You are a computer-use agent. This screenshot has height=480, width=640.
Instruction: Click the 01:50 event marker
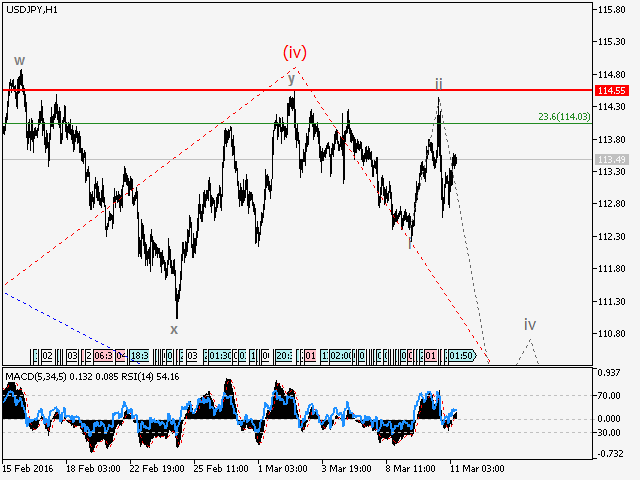point(461,356)
